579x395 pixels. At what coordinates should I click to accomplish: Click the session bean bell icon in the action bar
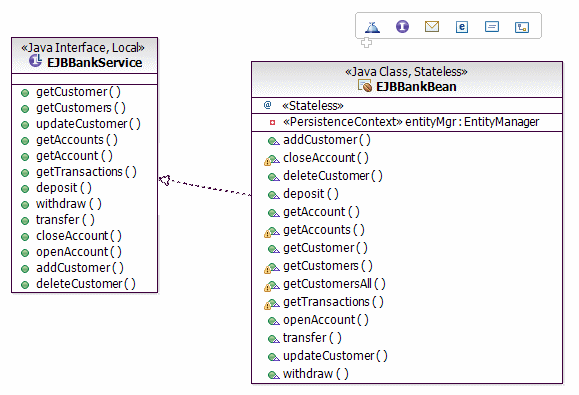[x=372, y=27]
